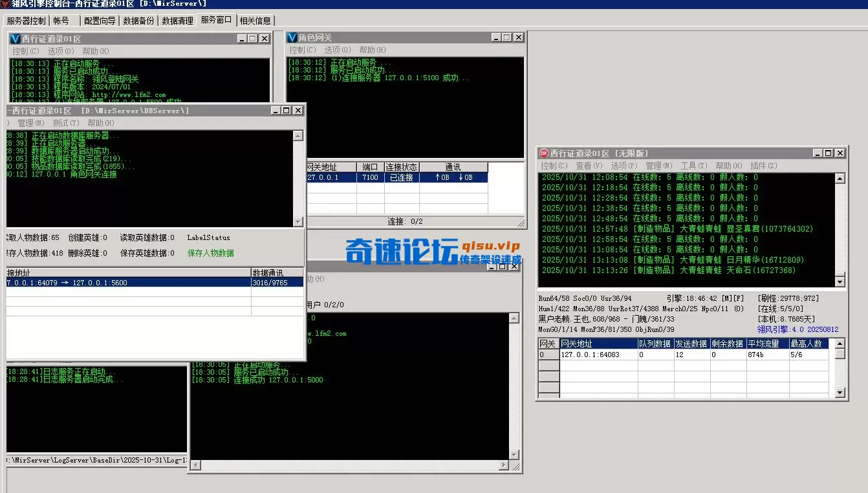Open the 配置向导 tab
Screen dimensions: 868x493
click(101, 20)
